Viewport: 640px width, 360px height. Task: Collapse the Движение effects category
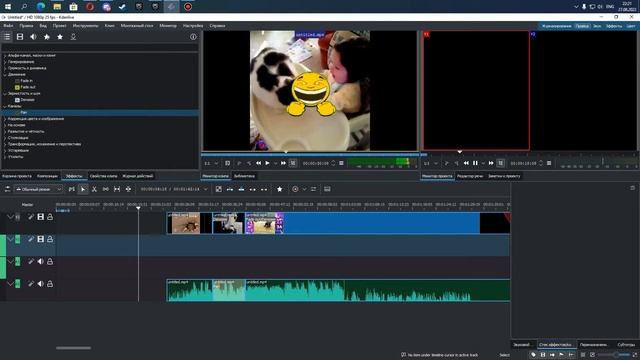tap(5, 74)
